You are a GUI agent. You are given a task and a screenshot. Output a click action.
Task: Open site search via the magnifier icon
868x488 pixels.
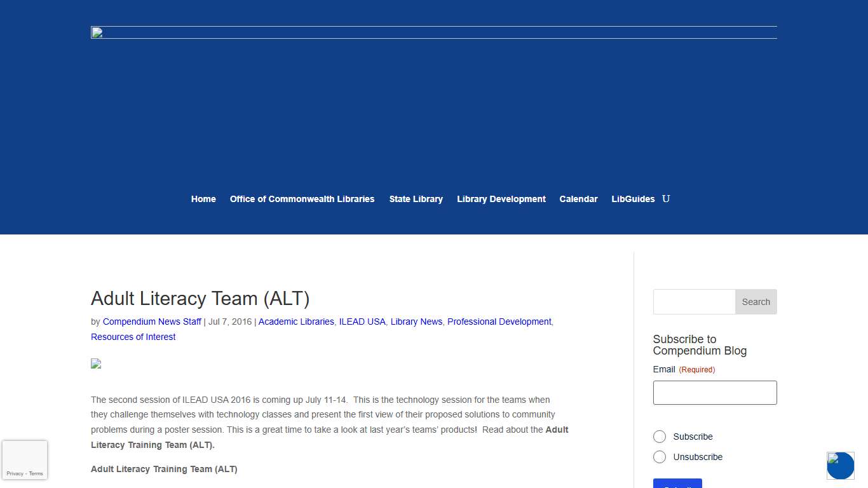(666, 199)
